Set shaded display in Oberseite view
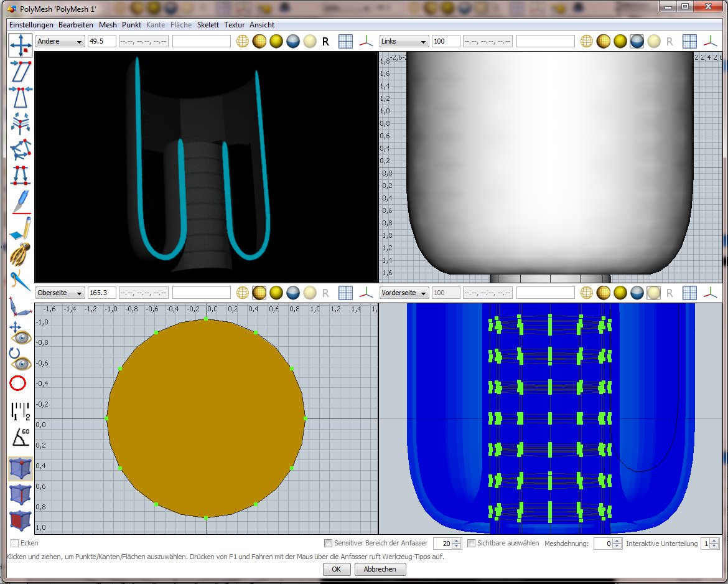 click(259, 293)
